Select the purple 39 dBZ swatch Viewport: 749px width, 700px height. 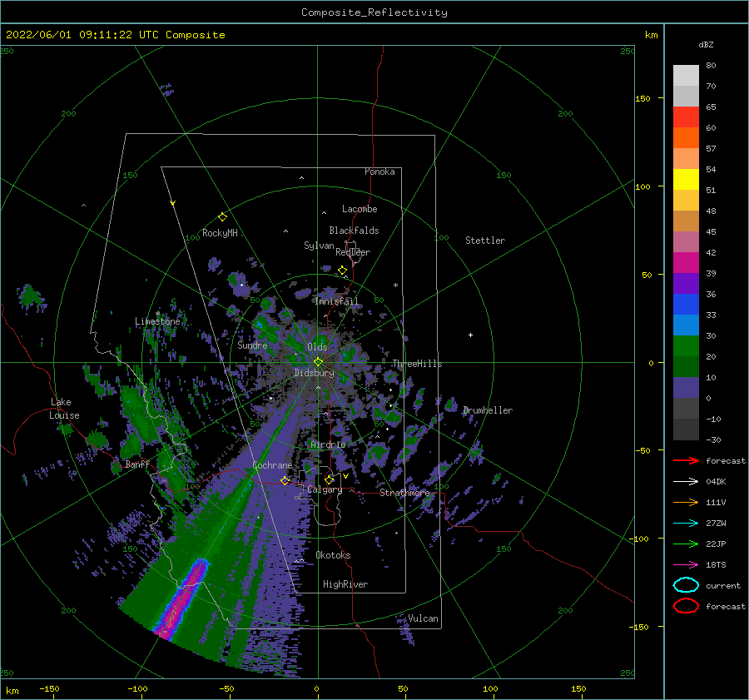pyautogui.click(x=686, y=283)
